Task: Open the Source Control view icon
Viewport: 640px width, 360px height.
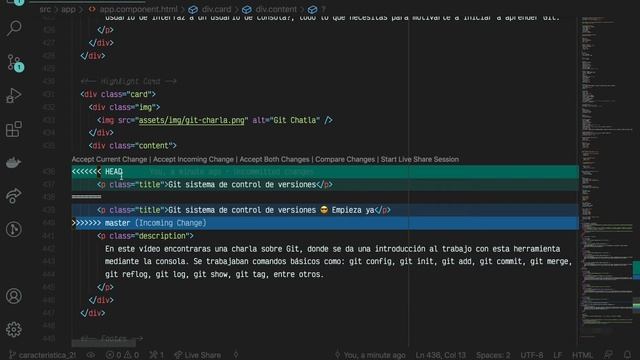Action: tap(15, 63)
